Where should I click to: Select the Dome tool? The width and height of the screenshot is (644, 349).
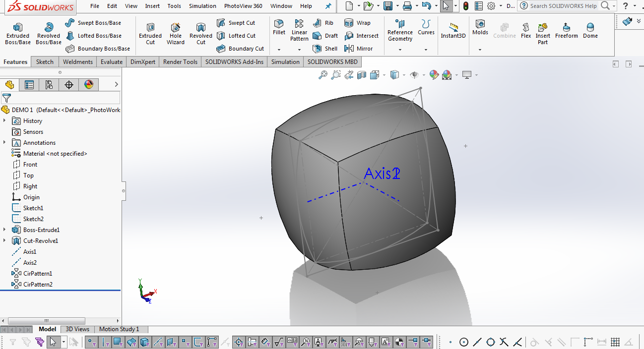[590, 30]
